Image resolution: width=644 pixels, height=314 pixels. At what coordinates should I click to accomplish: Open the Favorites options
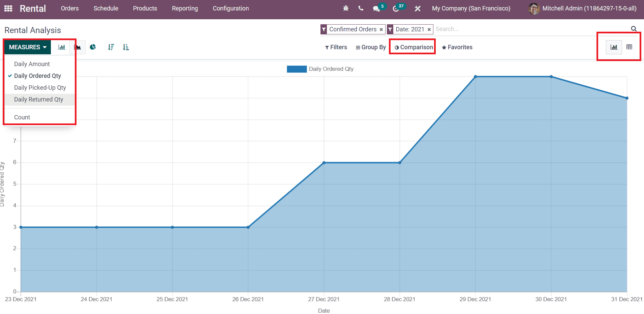coord(457,47)
